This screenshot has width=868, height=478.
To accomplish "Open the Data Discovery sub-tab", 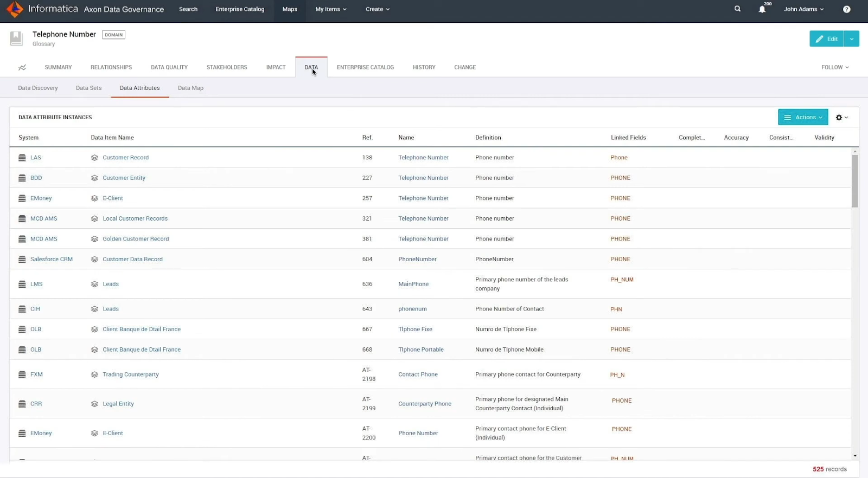I will 38,88.
